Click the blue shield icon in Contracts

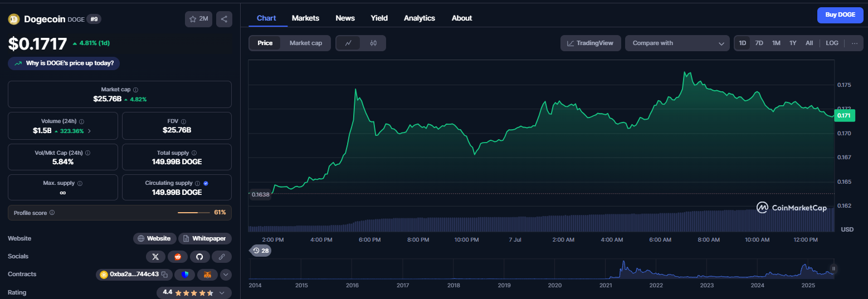tap(185, 275)
